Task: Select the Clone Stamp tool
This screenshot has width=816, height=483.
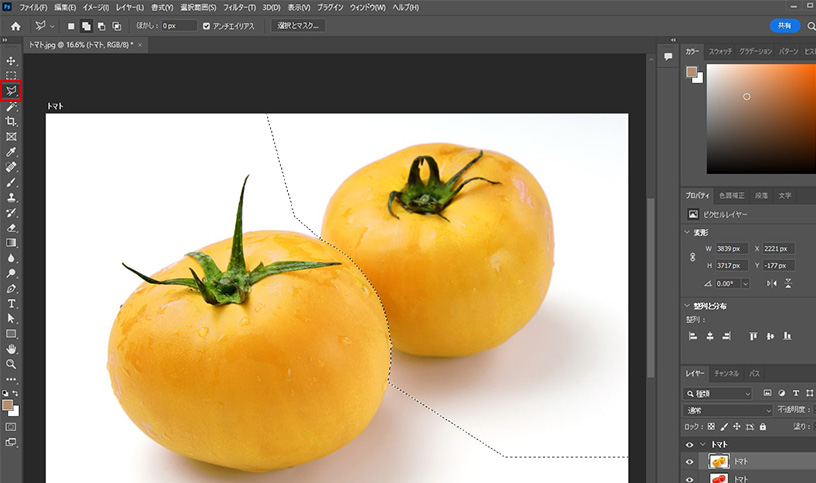Action: tap(11, 197)
